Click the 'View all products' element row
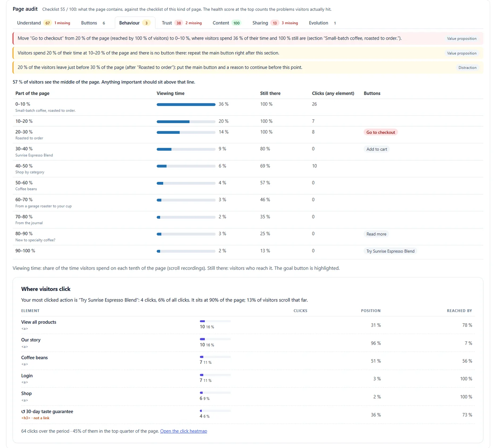 (x=248, y=325)
